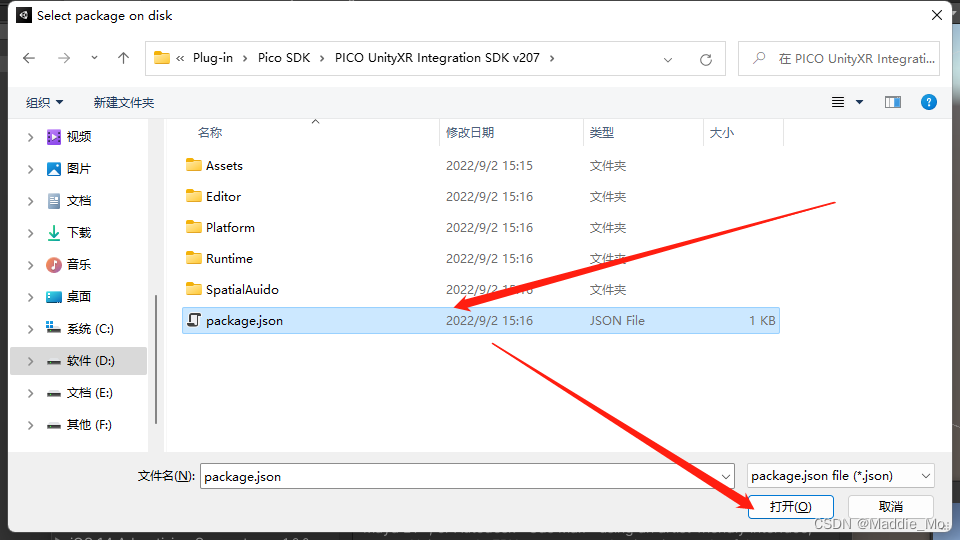Click the search magnifier icon
Viewport: 960px width, 540px height.
click(759, 58)
